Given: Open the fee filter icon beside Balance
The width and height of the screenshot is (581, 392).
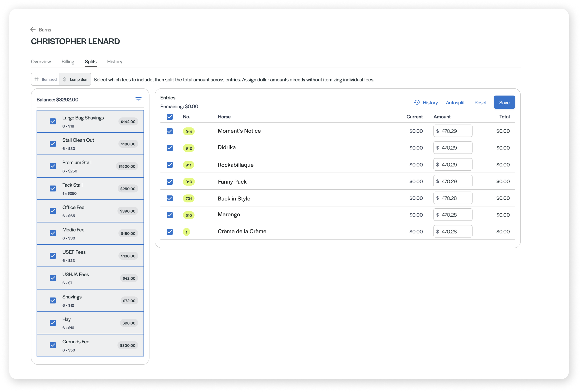Looking at the screenshot, I should [x=138, y=99].
